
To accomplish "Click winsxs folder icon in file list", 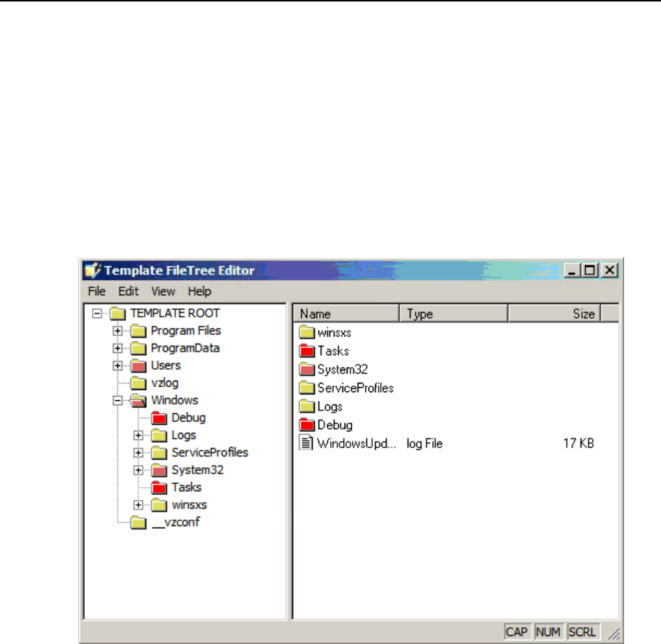I will coord(307,333).
